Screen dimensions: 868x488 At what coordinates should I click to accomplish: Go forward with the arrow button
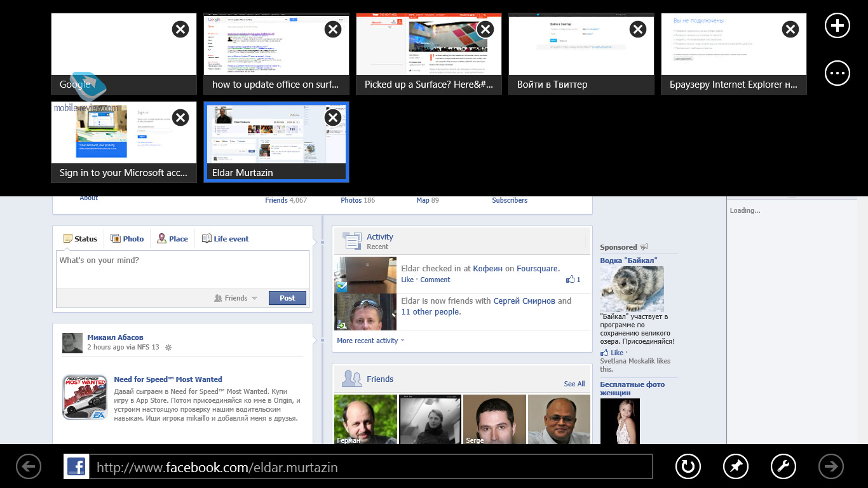click(x=831, y=467)
